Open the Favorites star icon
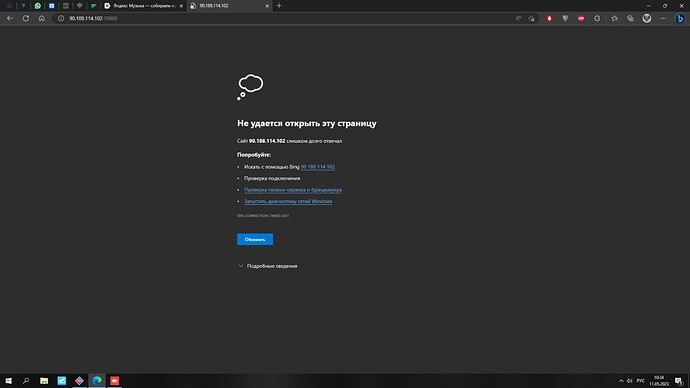Image resolution: width=690 pixels, height=388 pixels. [614, 18]
